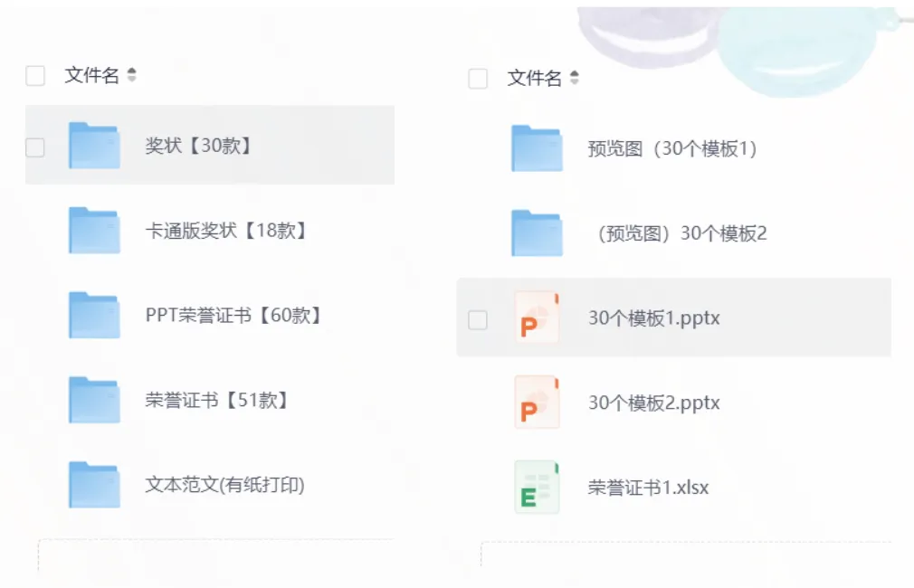Screen dimensions: 914x588
Task: Click the 30个模板1.pptx PowerPoint file icon
Action: point(537,318)
